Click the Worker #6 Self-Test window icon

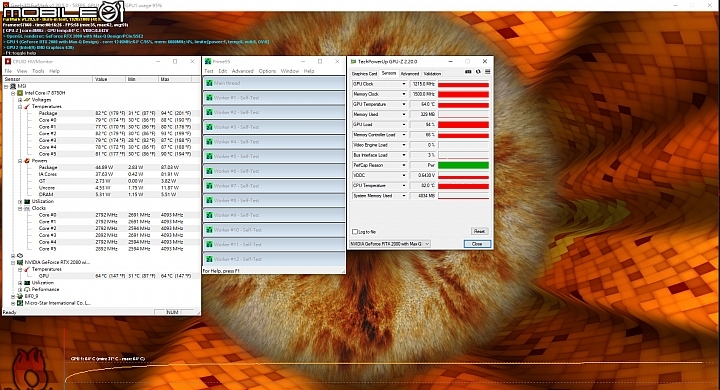[x=209, y=171]
